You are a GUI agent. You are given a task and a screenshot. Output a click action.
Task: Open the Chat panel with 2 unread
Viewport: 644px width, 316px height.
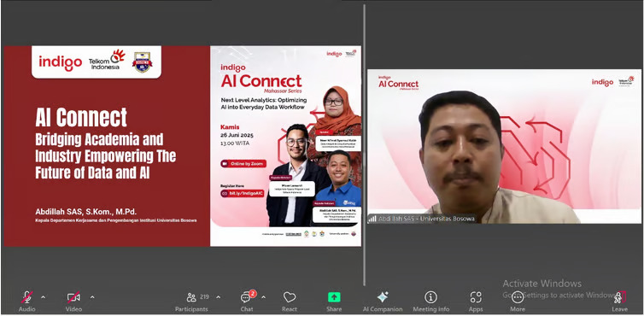tap(247, 301)
